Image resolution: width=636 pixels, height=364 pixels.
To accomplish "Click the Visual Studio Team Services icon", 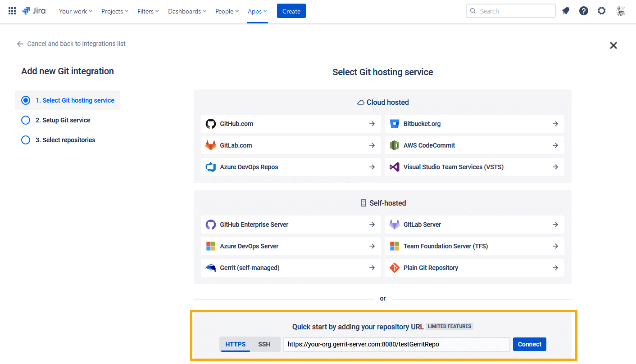I will (395, 167).
